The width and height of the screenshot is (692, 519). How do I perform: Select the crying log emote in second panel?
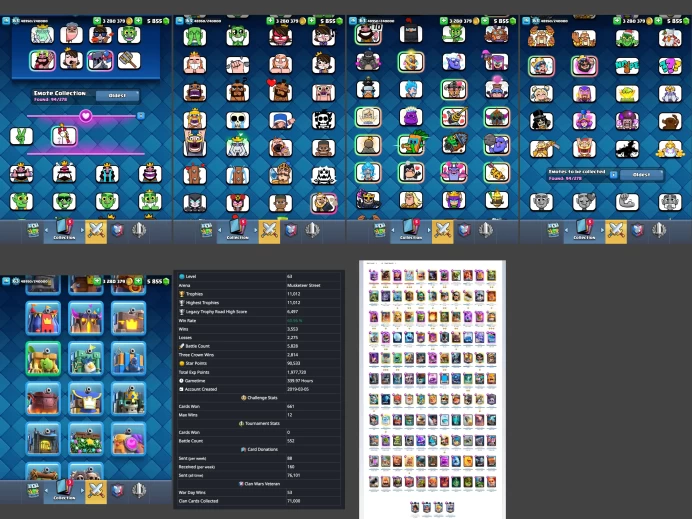238,175
